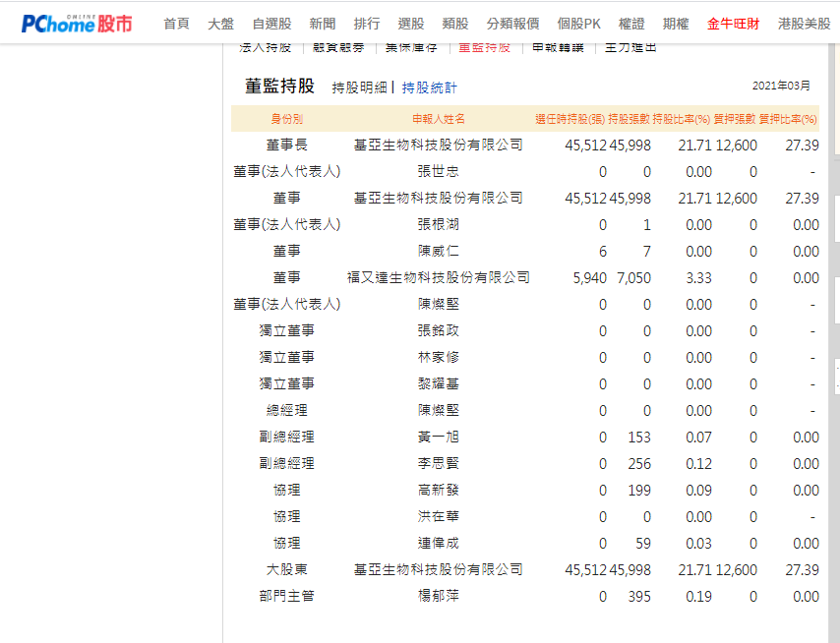Select the 權證 menu item
The image size is (840, 643).
pos(631,24)
